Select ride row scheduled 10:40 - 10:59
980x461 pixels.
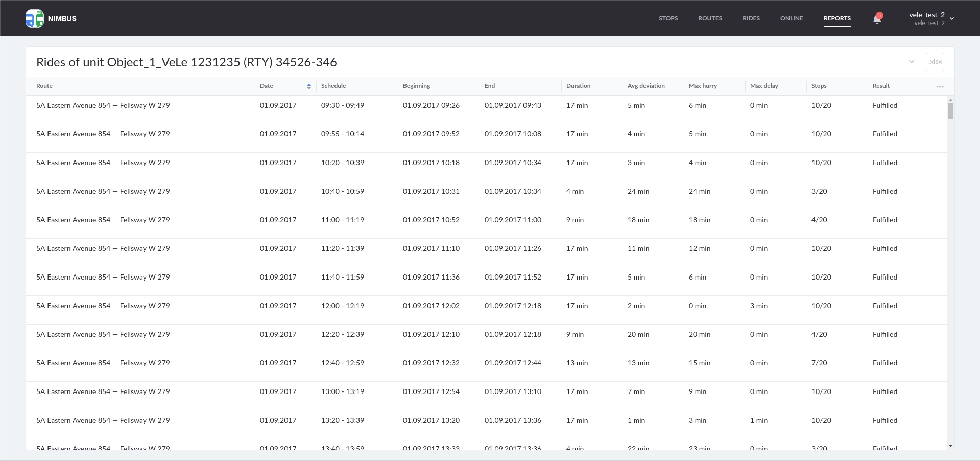[x=342, y=191]
